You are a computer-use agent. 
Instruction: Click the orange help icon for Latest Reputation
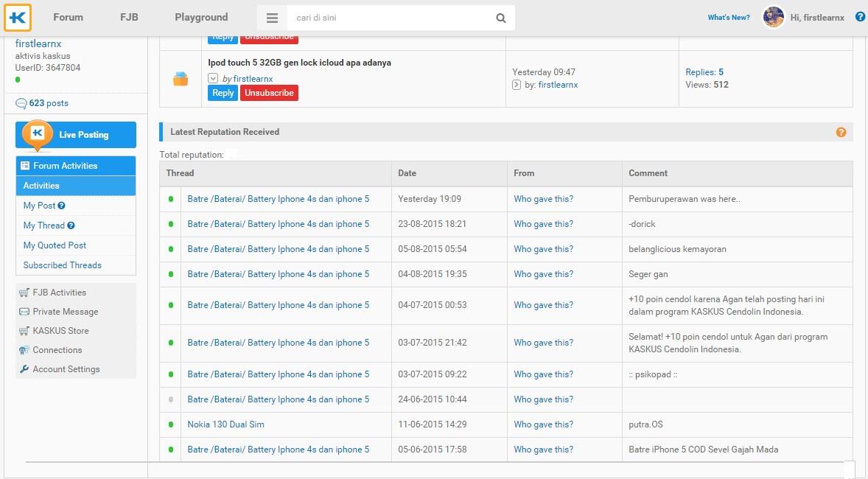click(841, 132)
